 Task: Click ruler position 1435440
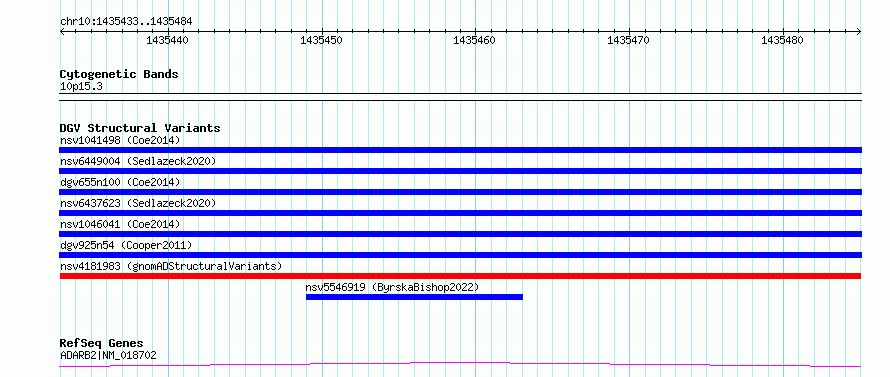click(x=167, y=40)
